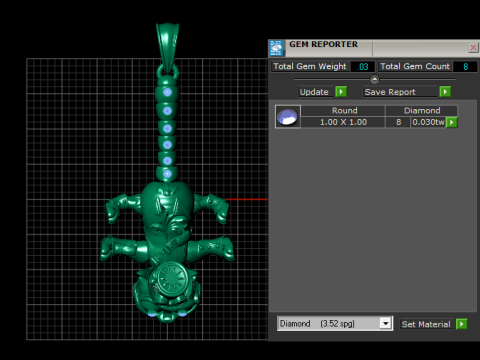Click the green arrow next to Set Material

[461, 324]
